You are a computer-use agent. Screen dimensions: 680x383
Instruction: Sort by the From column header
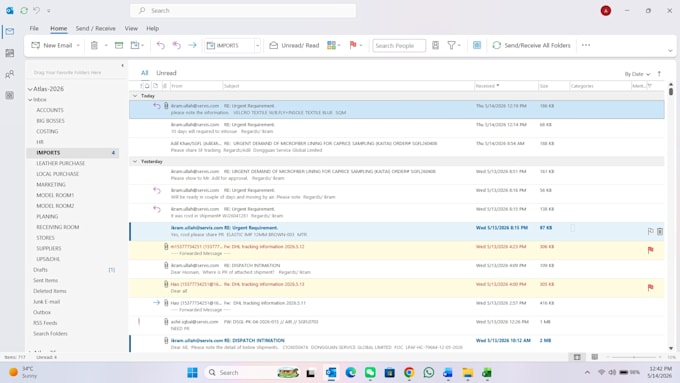[x=196, y=86]
